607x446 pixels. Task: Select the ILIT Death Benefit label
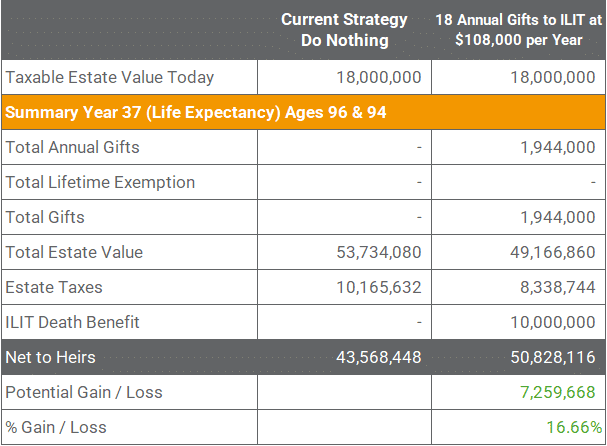(x=72, y=322)
